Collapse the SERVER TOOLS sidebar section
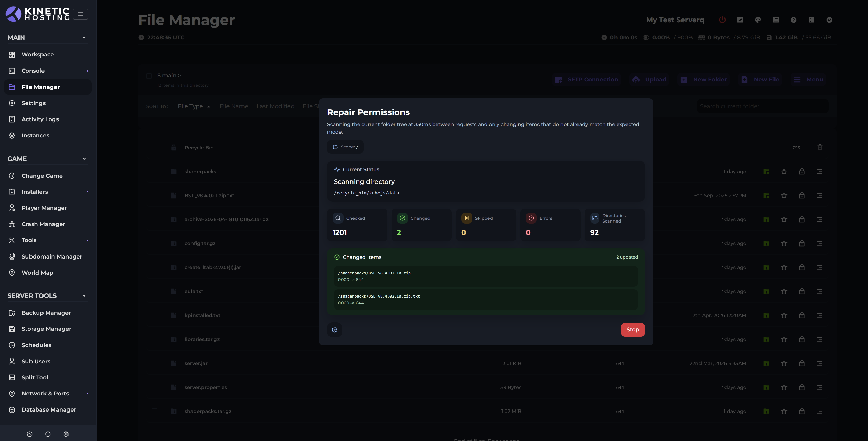The height and width of the screenshot is (441, 868). [84, 296]
